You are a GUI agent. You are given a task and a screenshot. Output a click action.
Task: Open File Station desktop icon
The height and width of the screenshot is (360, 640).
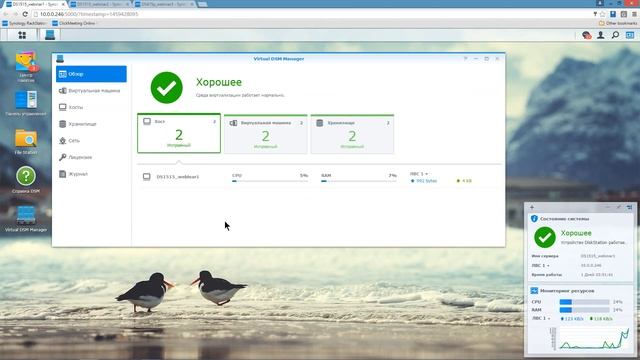(x=26, y=142)
